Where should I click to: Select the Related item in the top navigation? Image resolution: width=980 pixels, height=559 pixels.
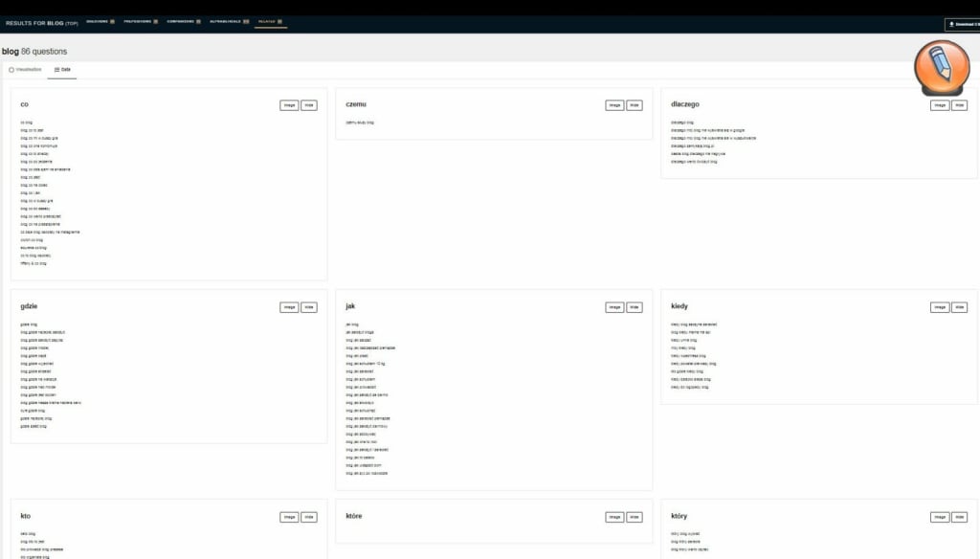pos(269,22)
